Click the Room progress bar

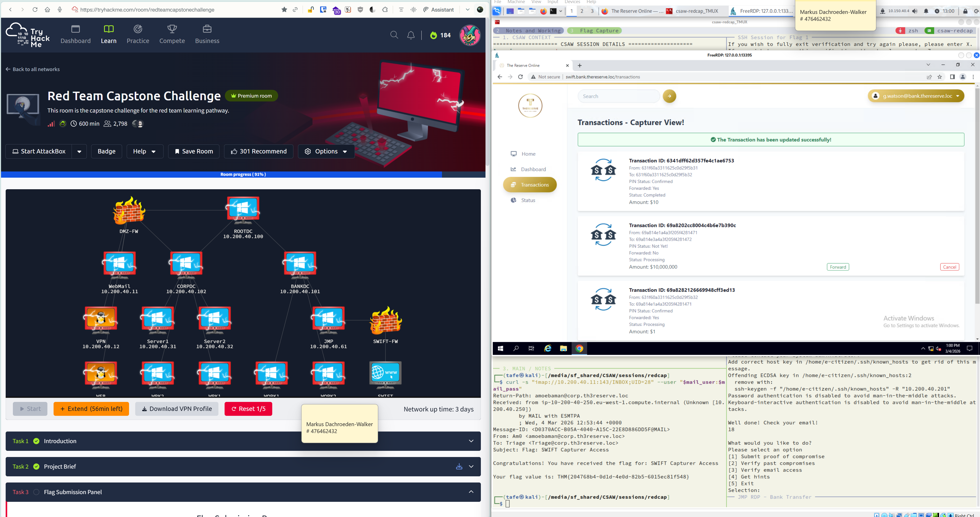[243, 174]
